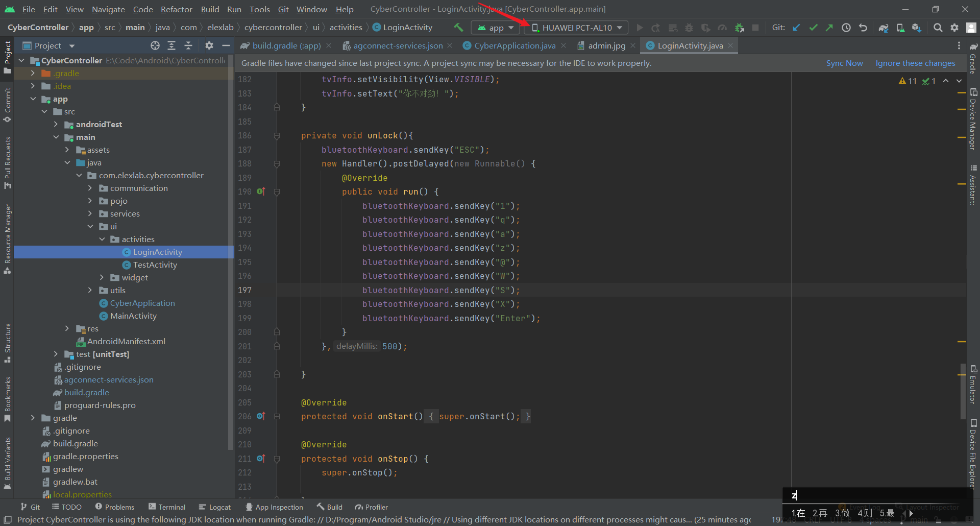Click Select Opened File target icon
The width and height of the screenshot is (980, 526).
click(155, 45)
